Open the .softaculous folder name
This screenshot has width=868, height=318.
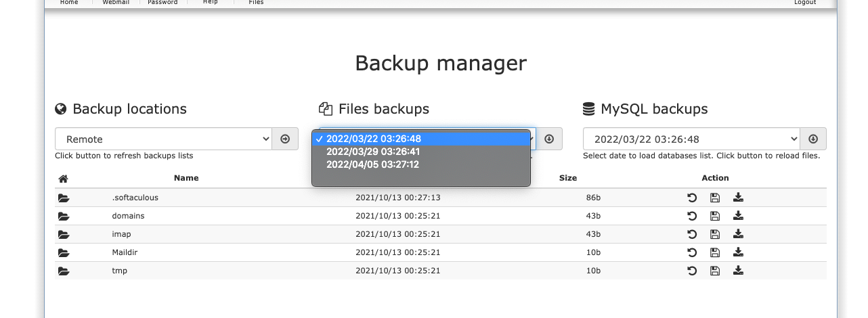click(x=135, y=198)
